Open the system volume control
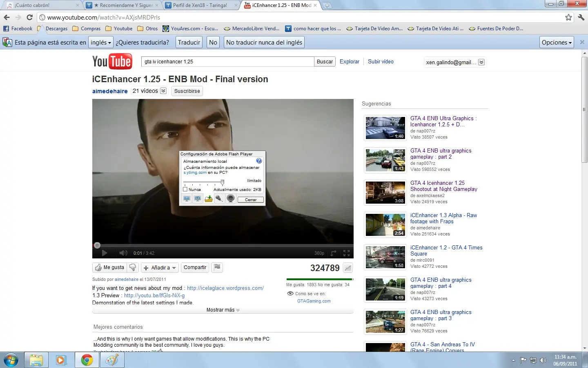Screen dimensions: 588x368 pyautogui.click(x=543, y=360)
